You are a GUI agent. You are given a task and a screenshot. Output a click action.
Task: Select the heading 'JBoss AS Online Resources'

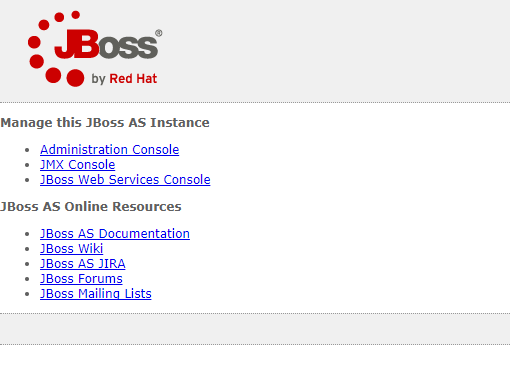click(91, 207)
